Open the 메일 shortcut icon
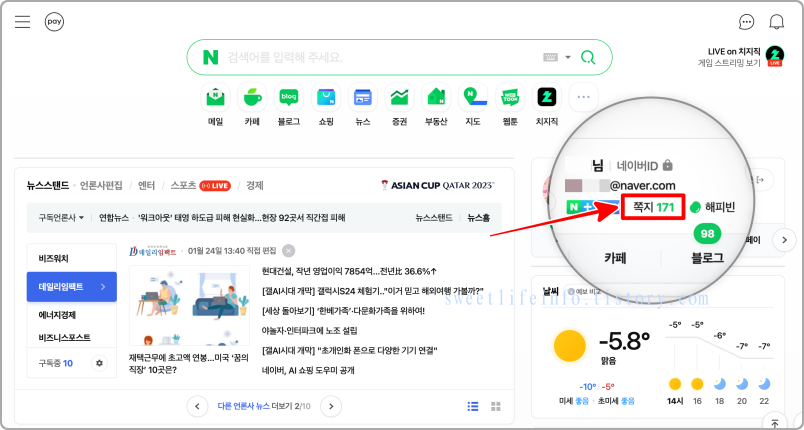 215,97
